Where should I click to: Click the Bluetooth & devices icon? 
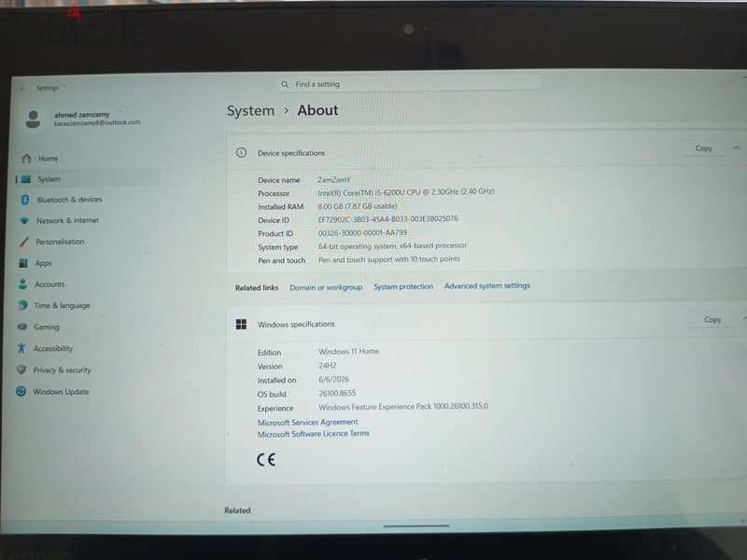25,200
